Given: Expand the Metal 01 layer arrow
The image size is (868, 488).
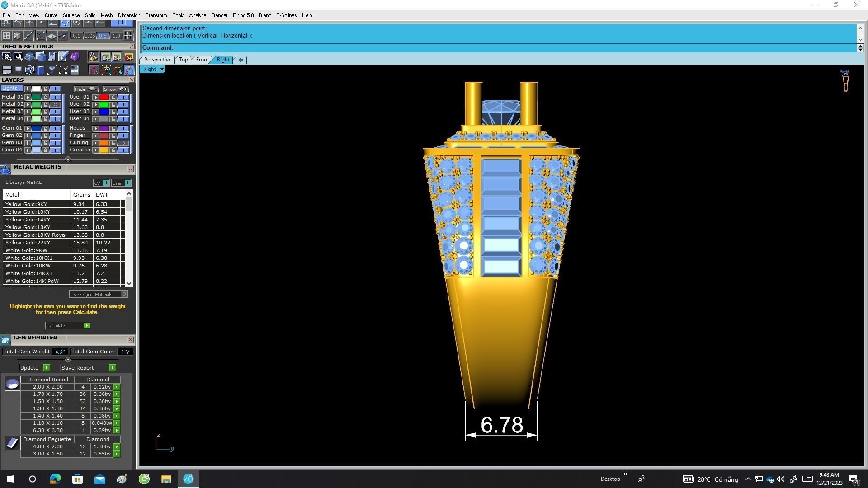Looking at the screenshot, I should coord(28,97).
